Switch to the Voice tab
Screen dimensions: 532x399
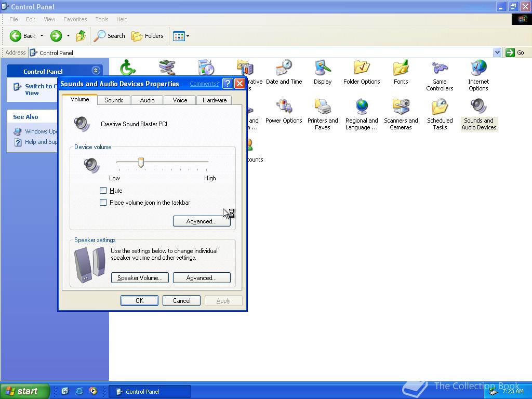point(180,100)
